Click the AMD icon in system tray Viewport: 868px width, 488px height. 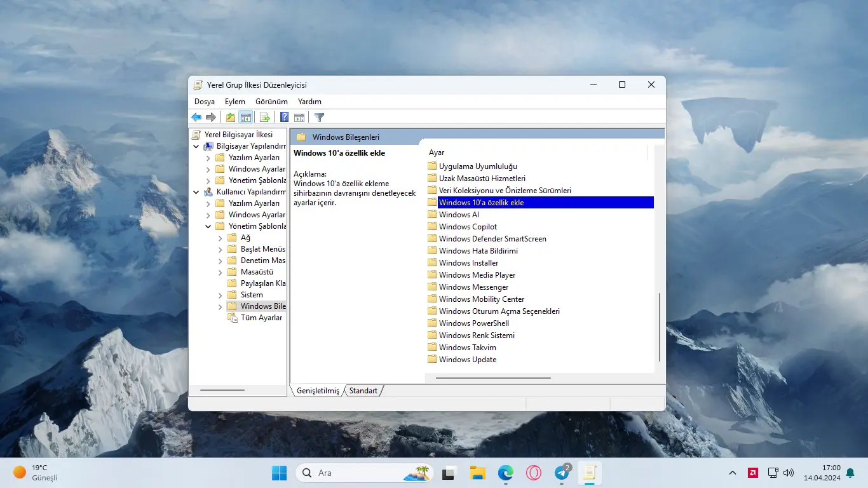[x=753, y=473]
